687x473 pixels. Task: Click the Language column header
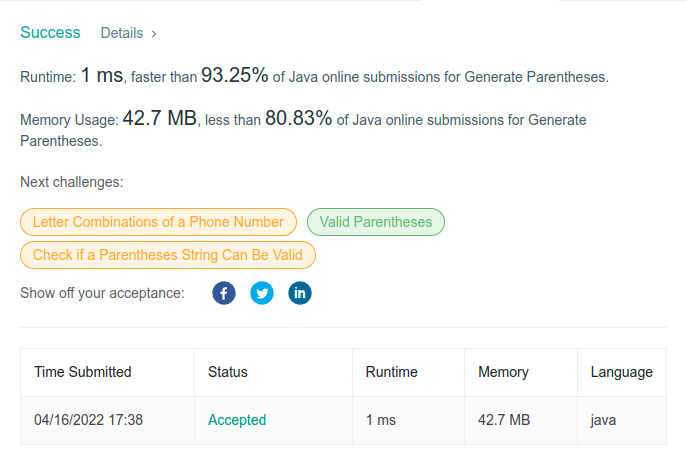(x=621, y=372)
